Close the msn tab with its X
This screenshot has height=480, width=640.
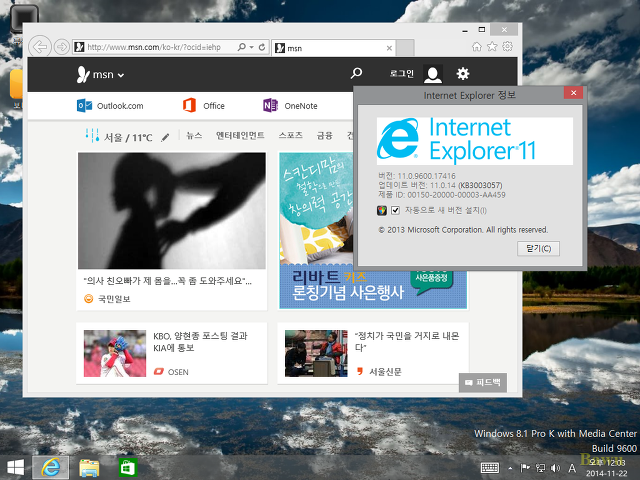[x=389, y=48]
